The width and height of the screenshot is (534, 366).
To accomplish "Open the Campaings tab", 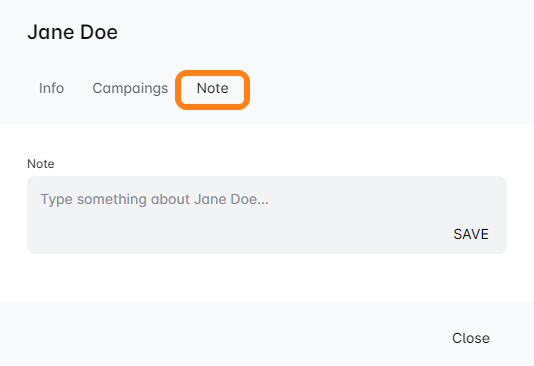I will click(x=130, y=88).
